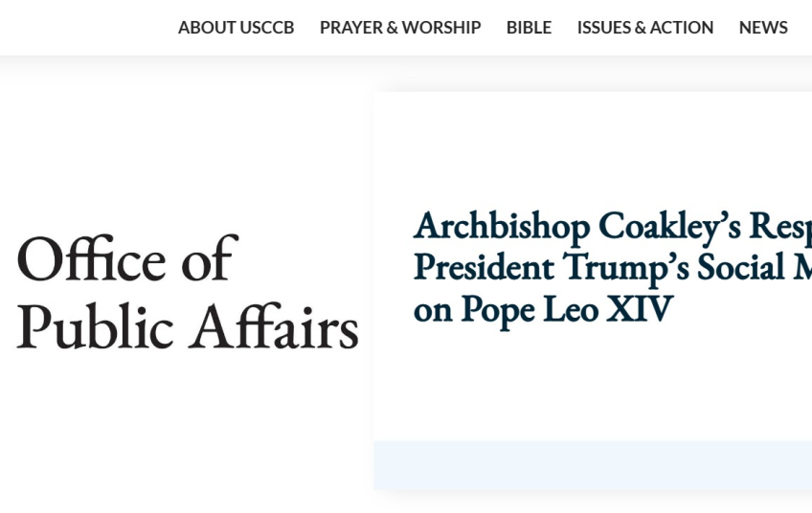Viewport: 812px width, 513px height.
Task: Click the word "USCCB" in the navigation bar
Action: [x=266, y=28]
